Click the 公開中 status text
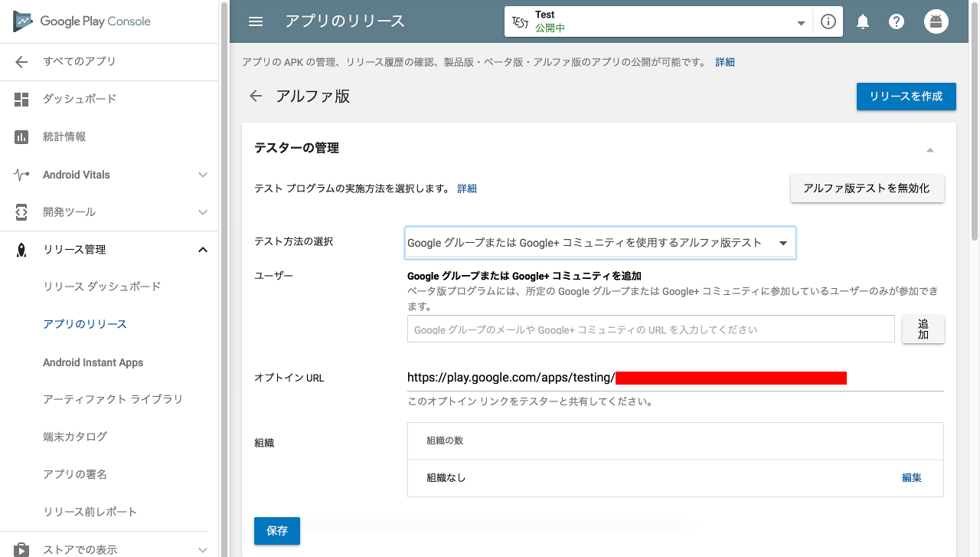Image resolution: width=980 pixels, height=557 pixels. tap(550, 28)
